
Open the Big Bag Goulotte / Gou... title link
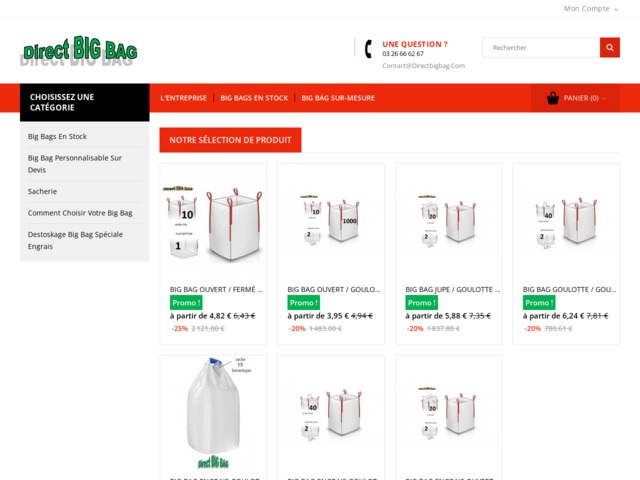click(x=569, y=289)
